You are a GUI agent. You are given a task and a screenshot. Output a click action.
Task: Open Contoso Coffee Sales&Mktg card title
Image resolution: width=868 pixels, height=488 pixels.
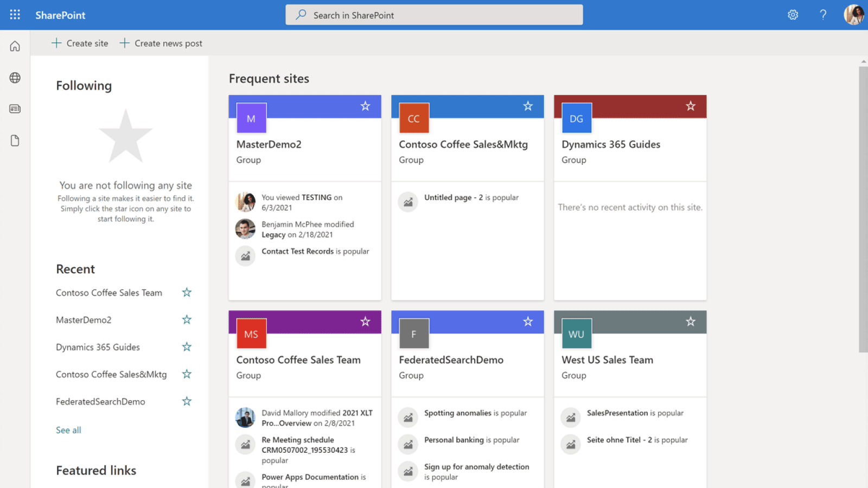point(463,144)
